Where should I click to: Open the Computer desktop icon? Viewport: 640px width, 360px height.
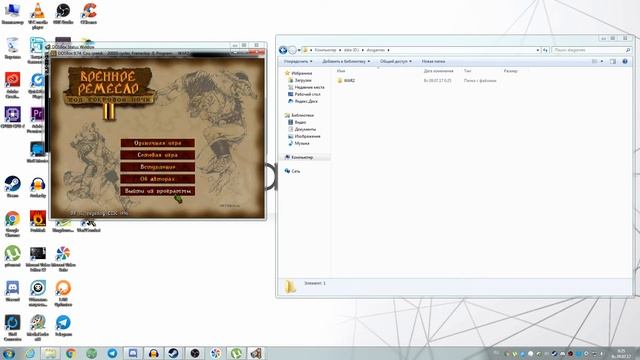[x=12, y=13]
